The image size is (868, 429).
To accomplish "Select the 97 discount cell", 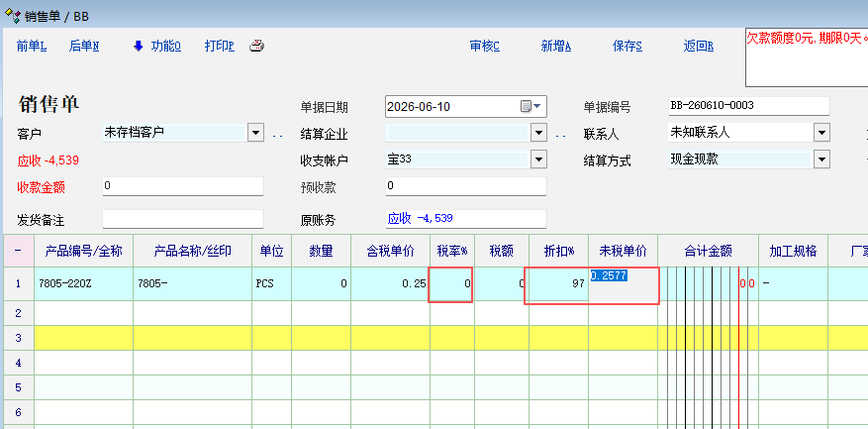I will (x=558, y=283).
